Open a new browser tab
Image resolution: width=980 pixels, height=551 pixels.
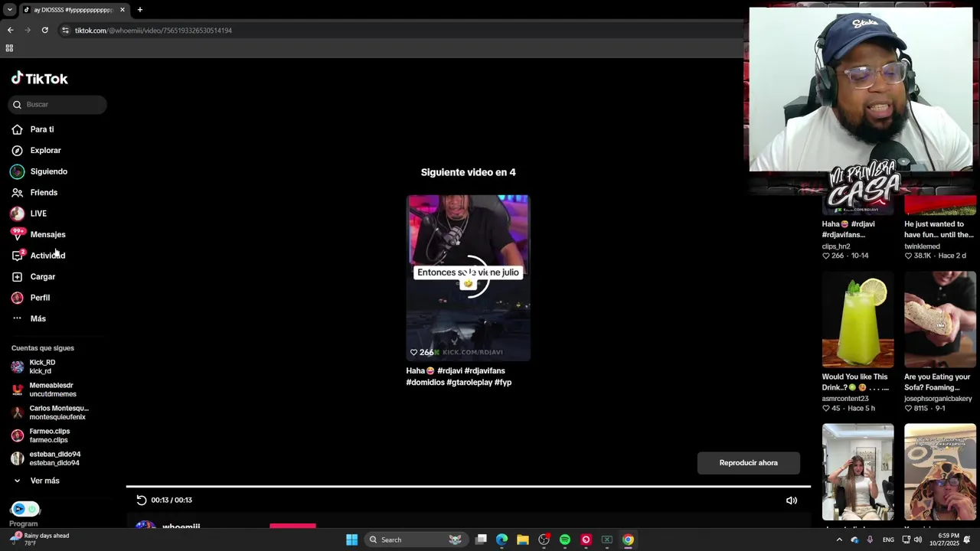click(140, 10)
